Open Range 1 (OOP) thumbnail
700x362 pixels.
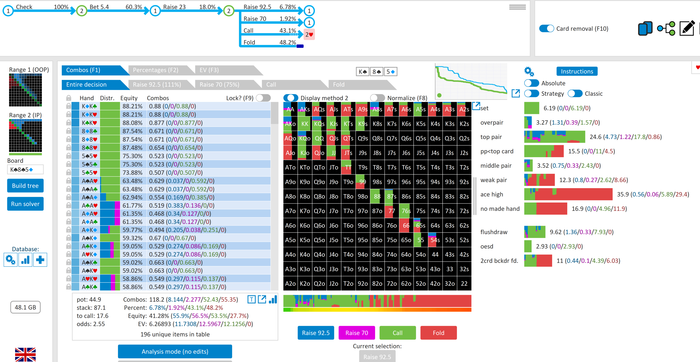tap(25, 90)
